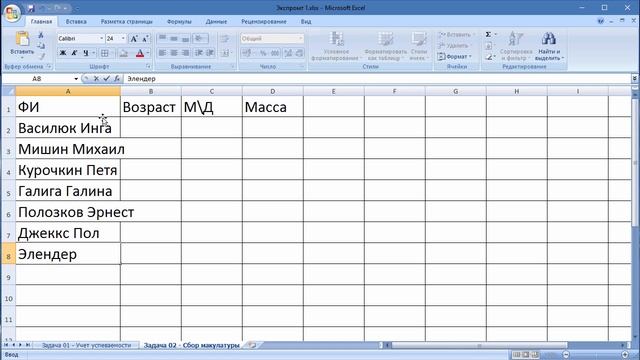Expand the formula bar with right-end arrow
The height and width of the screenshot is (360, 640).
635,78
